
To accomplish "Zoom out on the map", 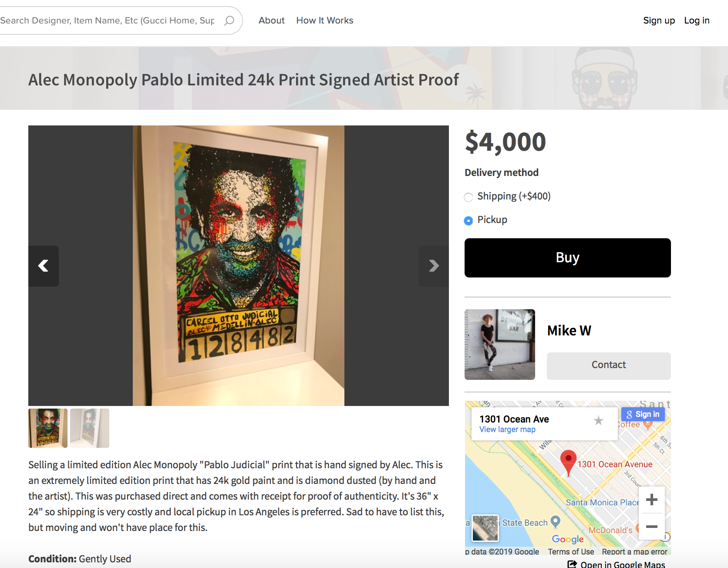I will (x=651, y=527).
